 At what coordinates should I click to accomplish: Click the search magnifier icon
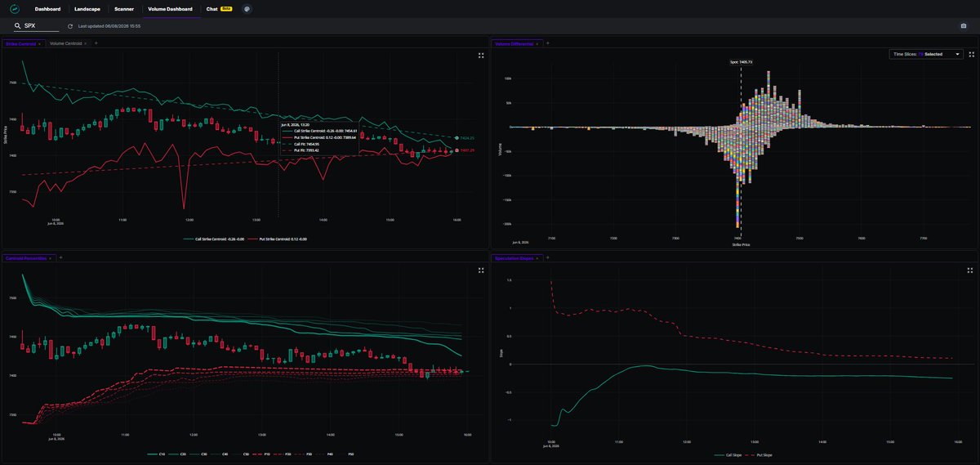(x=17, y=26)
